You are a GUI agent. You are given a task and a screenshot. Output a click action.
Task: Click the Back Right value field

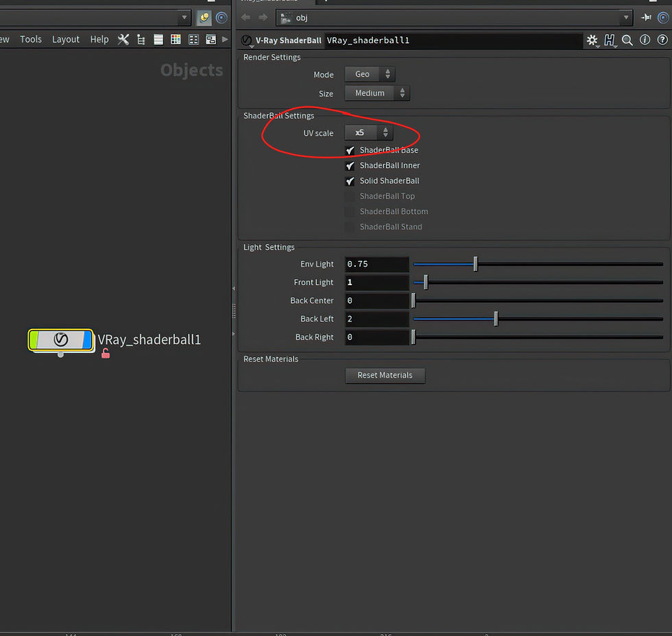[376, 337]
